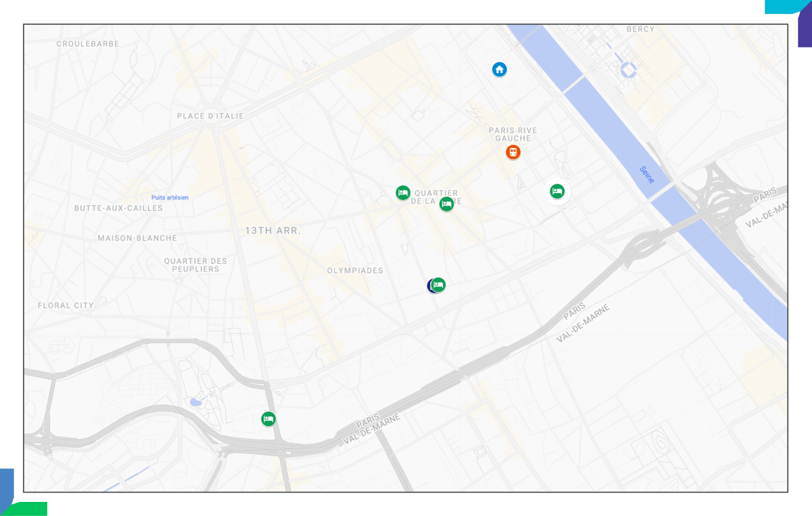Select the Maison-Blanche label
Viewport: 812px width, 516px height.
pos(137,238)
